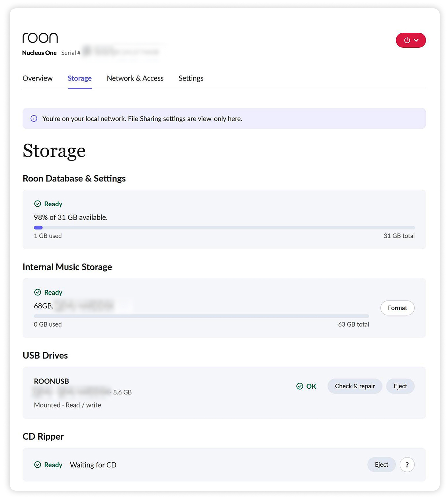Click the 'CD Ripper' heading
448x499 pixels.
tap(43, 436)
